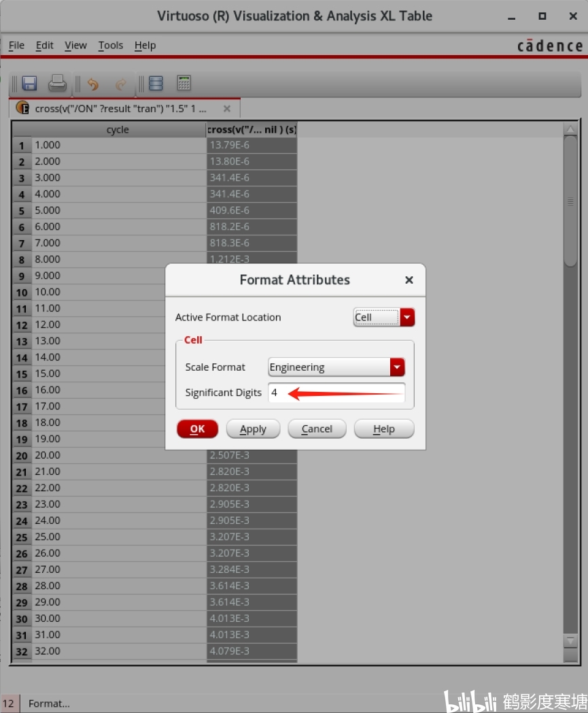Open the Tools menu
588x713 pixels.
(x=111, y=46)
